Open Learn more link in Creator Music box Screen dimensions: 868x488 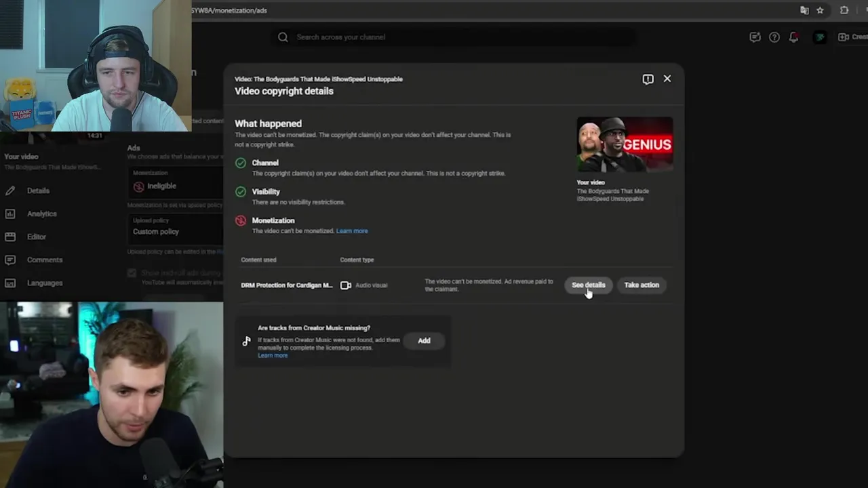point(273,356)
